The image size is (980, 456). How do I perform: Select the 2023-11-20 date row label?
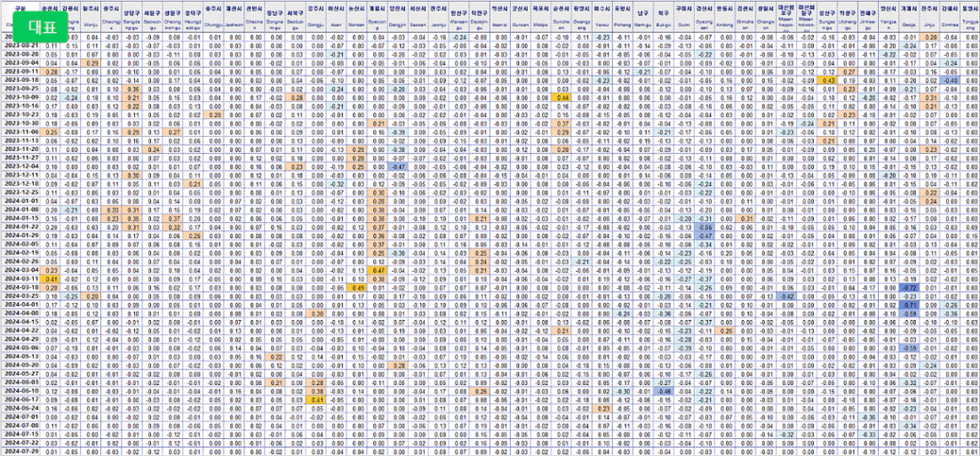pos(21,150)
